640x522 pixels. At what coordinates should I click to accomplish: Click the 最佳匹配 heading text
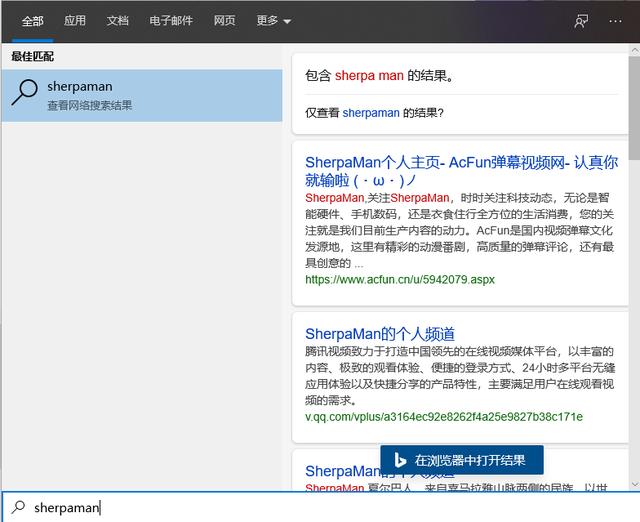pos(33,56)
